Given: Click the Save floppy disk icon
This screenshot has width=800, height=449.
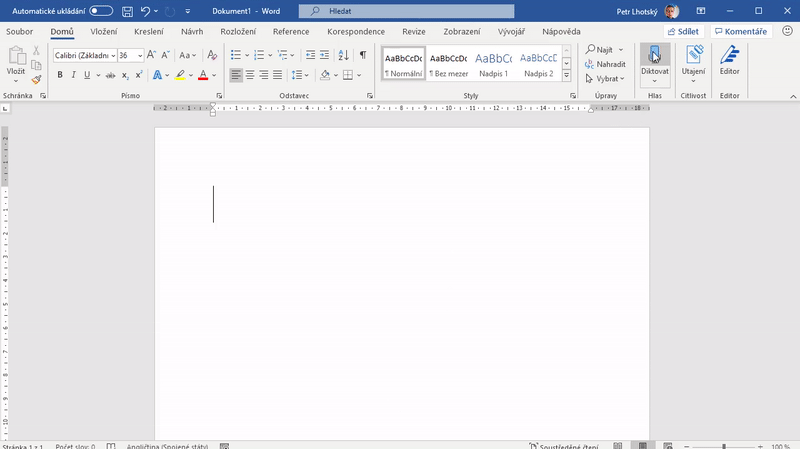Looking at the screenshot, I should [127, 11].
